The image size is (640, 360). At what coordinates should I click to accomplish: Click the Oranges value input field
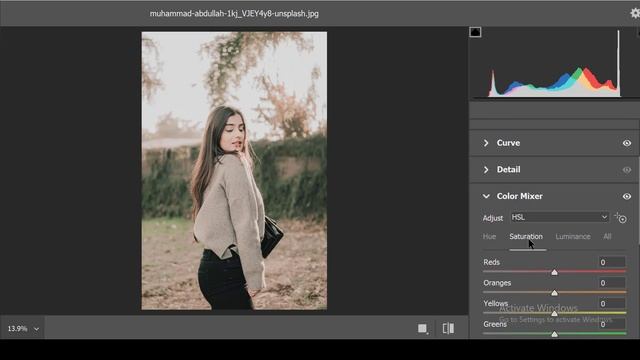[612, 283]
